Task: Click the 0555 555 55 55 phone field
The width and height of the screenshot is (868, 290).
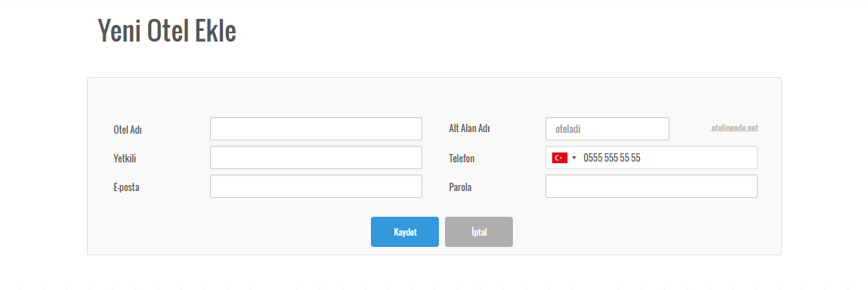Action: [651, 158]
